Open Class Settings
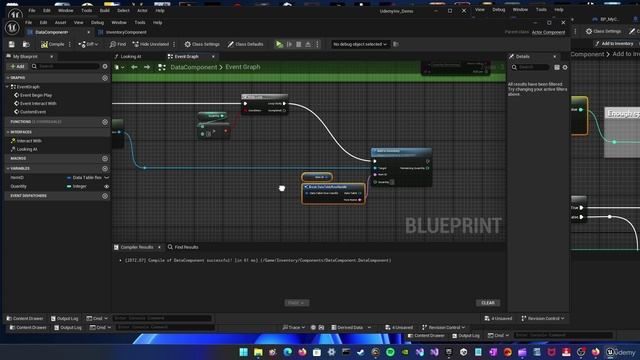This screenshot has height=360, width=640. 202,44
